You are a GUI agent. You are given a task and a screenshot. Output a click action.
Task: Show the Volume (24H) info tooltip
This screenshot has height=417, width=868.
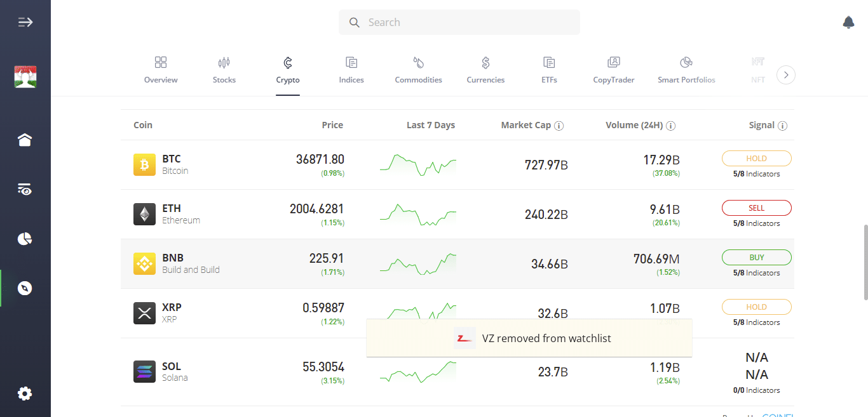point(670,125)
